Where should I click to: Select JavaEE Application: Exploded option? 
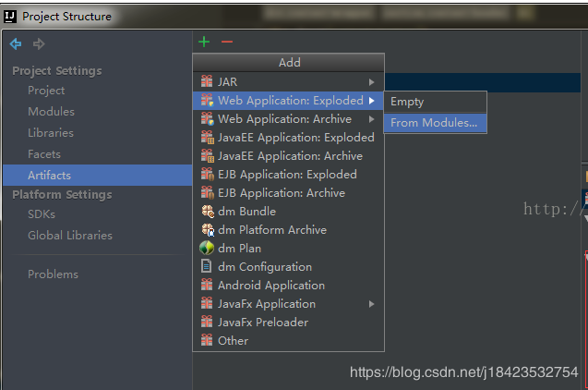click(x=295, y=137)
